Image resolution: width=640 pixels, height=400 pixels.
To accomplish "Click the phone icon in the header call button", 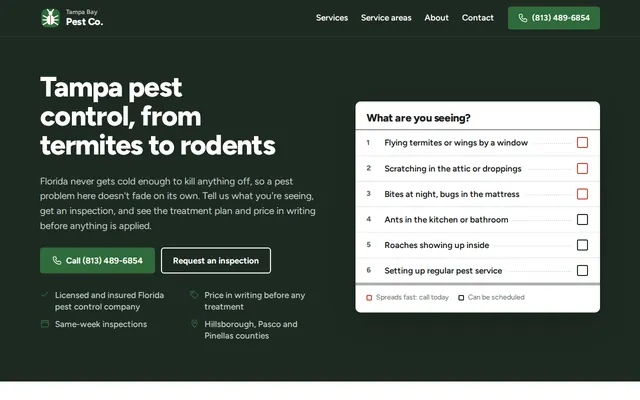I will pos(522,18).
